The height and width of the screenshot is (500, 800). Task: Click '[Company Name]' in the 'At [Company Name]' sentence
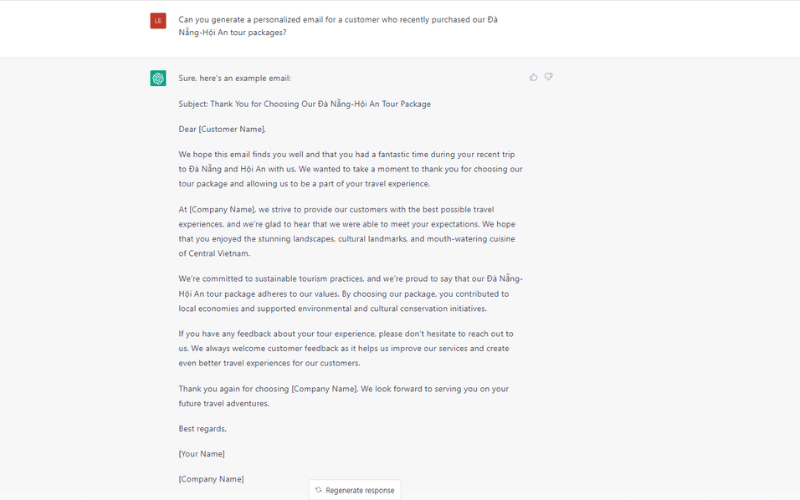pos(222,209)
